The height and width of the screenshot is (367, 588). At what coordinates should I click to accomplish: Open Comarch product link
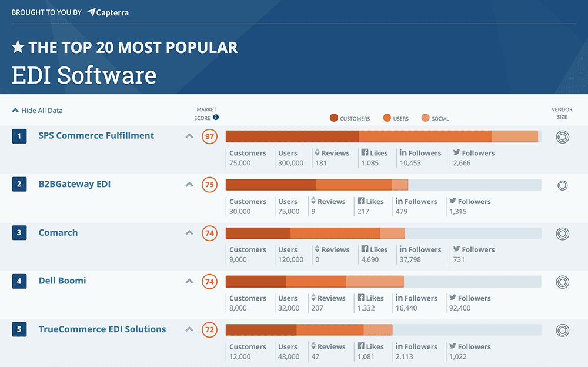tap(58, 232)
